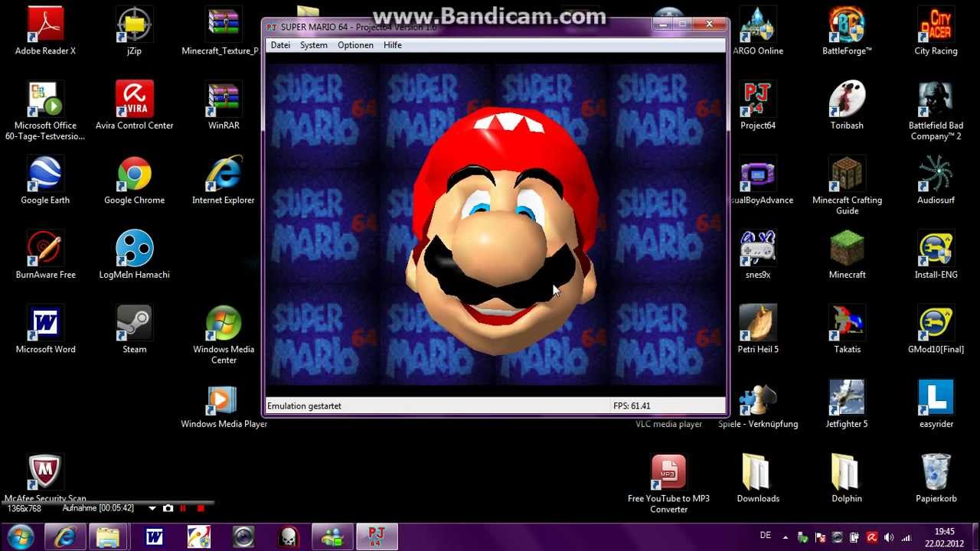
Task: Select the Microsoft Word desktop icon
Action: click(45, 331)
